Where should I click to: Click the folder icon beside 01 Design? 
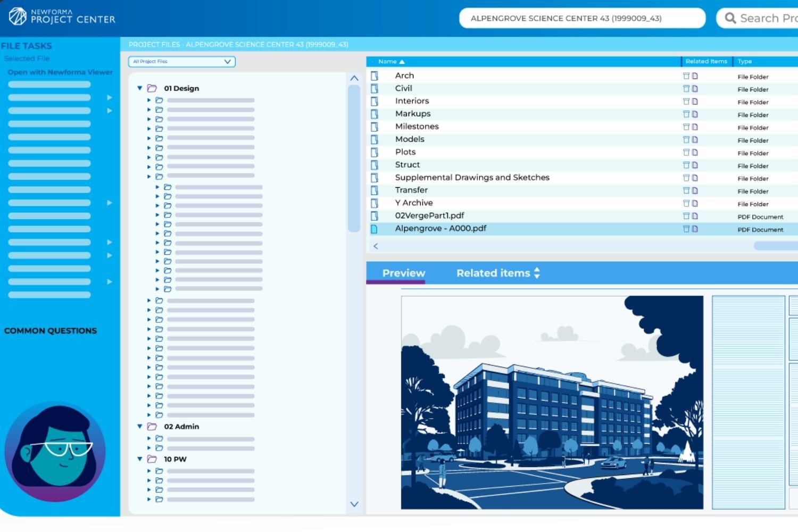(152, 88)
